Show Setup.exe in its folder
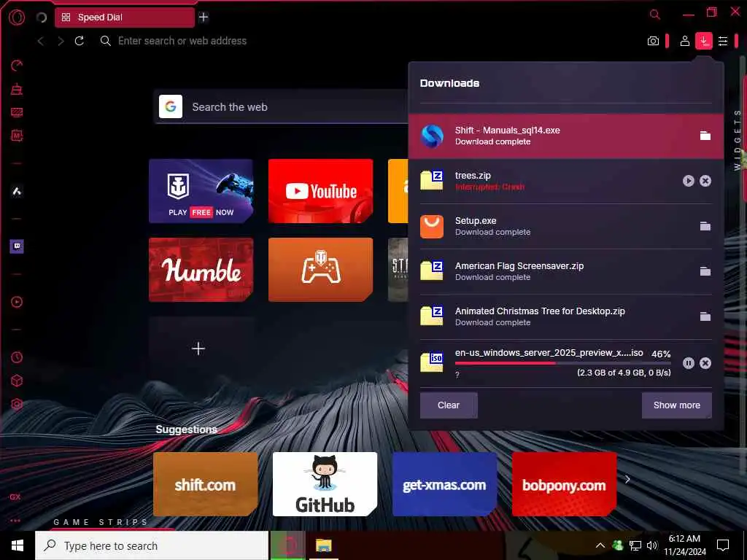747x560 pixels. point(705,226)
